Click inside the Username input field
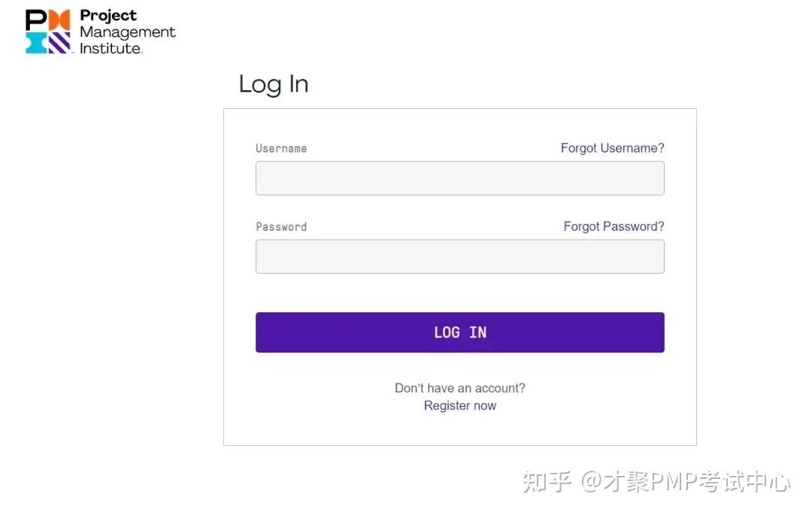This screenshot has height=515, width=812. click(x=459, y=178)
